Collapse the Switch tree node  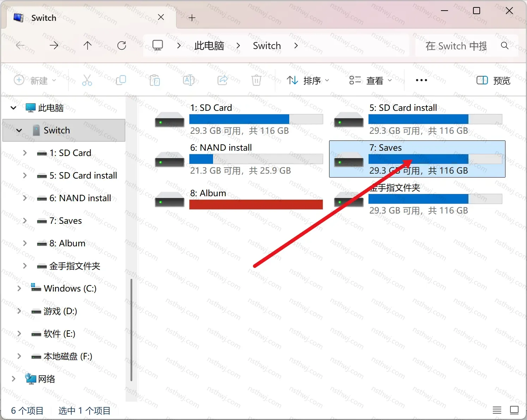pyautogui.click(x=19, y=130)
